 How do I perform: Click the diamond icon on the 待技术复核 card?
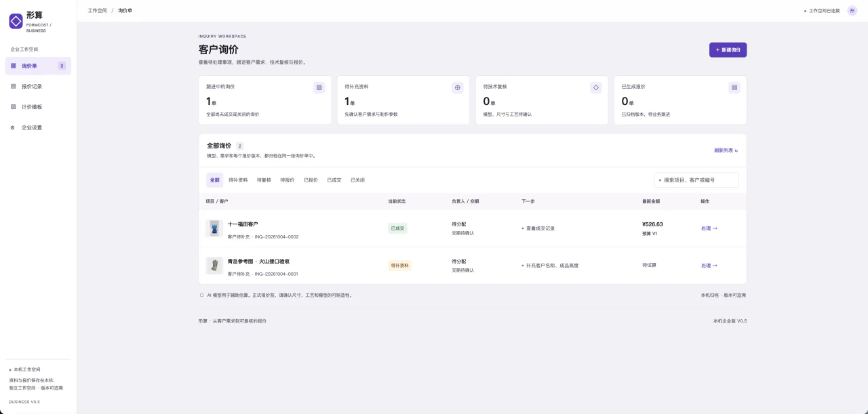click(596, 87)
